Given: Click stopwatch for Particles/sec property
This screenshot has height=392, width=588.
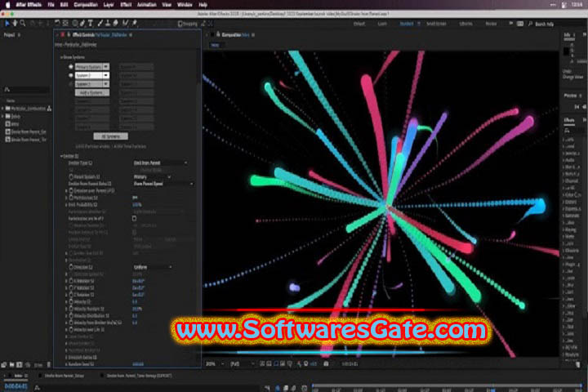Looking at the screenshot, I should point(71,198).
